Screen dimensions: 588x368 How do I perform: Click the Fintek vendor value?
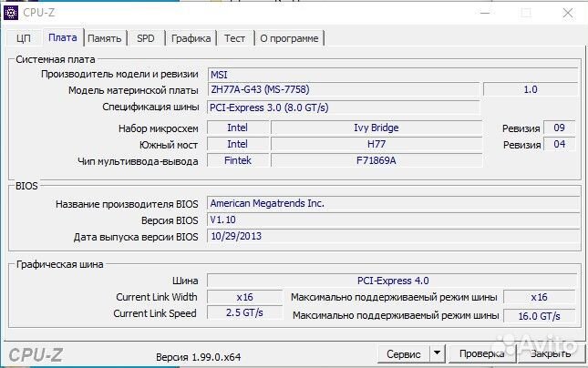(238, 160)
